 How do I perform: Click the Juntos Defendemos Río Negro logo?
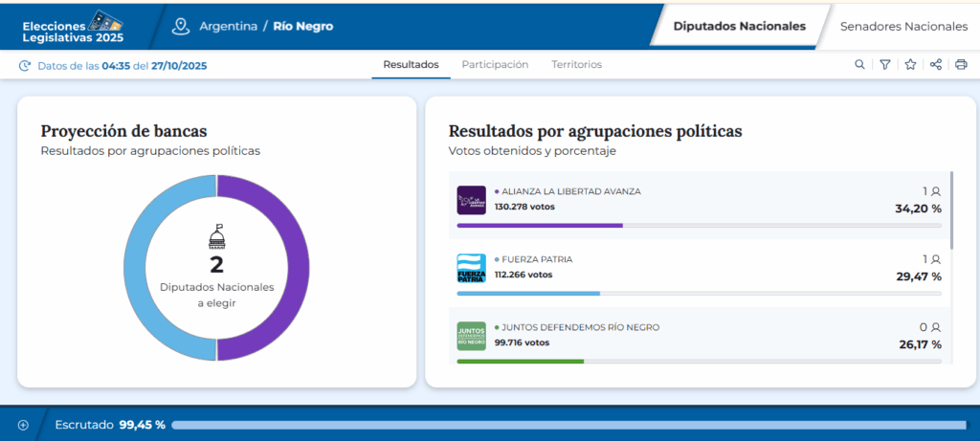(471, 336)
